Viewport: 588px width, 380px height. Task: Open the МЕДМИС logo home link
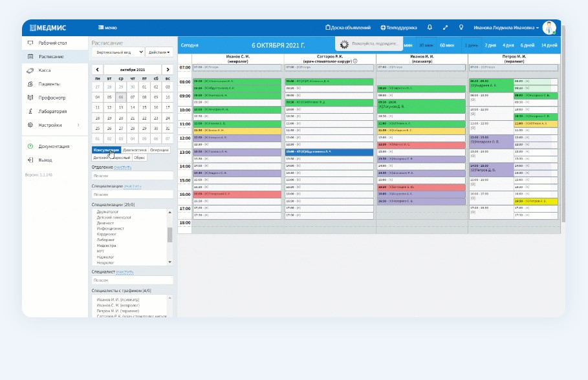pyautogui.click(x=48, y=28)
